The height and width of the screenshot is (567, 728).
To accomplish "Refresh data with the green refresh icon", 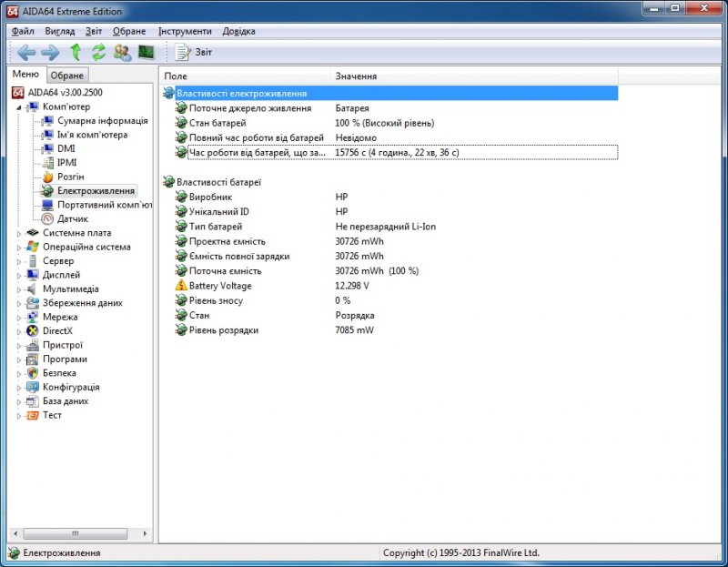I will click(x=97, y=52).
